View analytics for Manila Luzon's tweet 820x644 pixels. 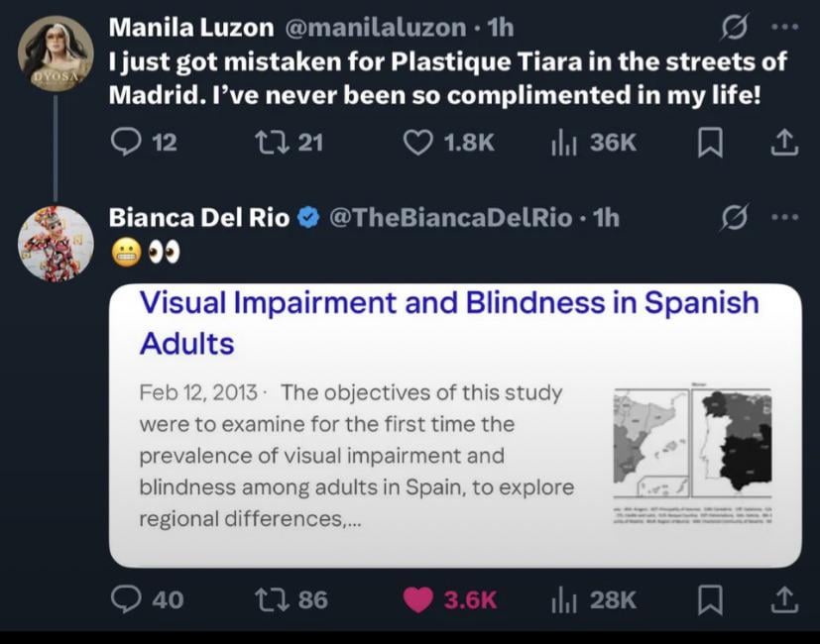pyautogui.click(x=562, y=143)
